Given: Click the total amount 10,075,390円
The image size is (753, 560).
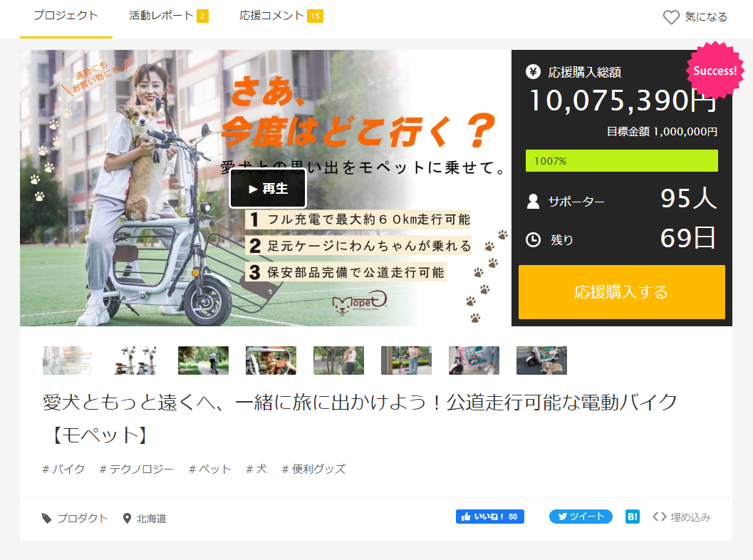Looking at the screenshot, I should [x=623, y=101].
